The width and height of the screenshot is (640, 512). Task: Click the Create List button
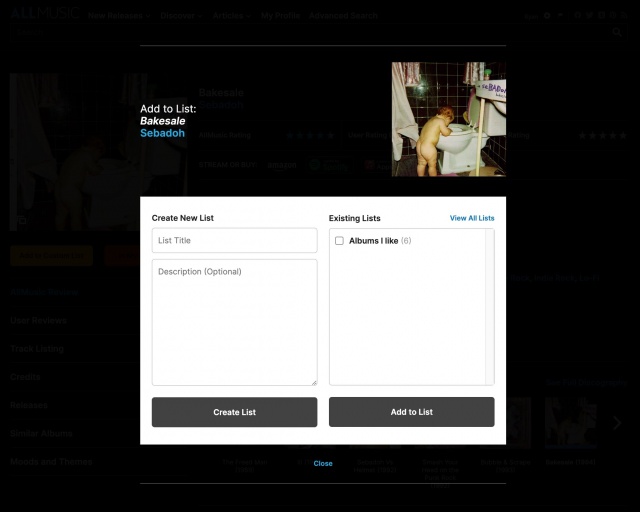pyautogui.click(x=234, y=412)
